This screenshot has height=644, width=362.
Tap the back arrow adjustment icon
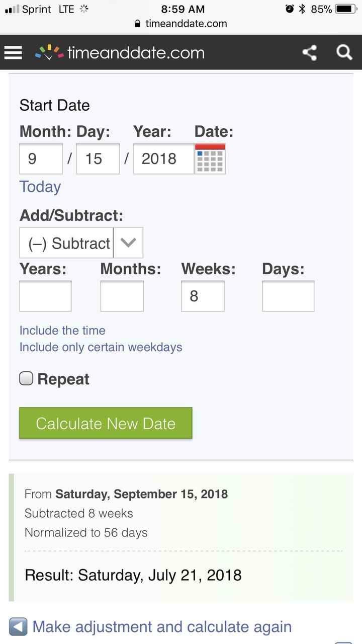18,627
